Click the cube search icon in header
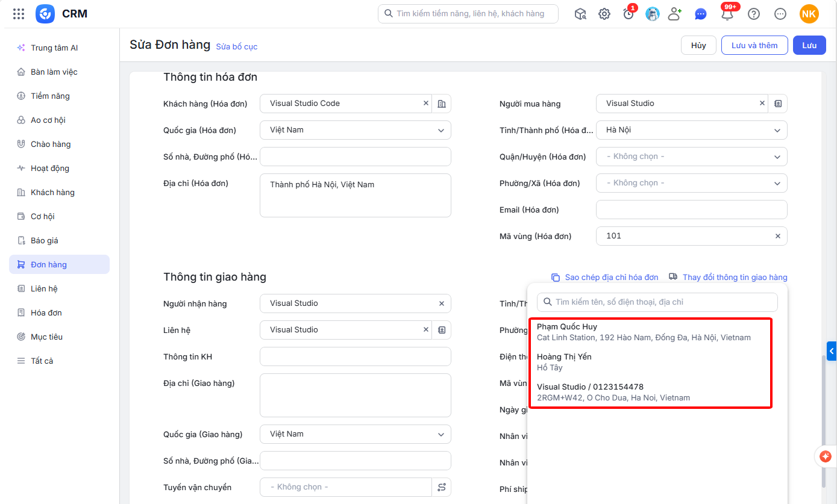 (580, 14)
